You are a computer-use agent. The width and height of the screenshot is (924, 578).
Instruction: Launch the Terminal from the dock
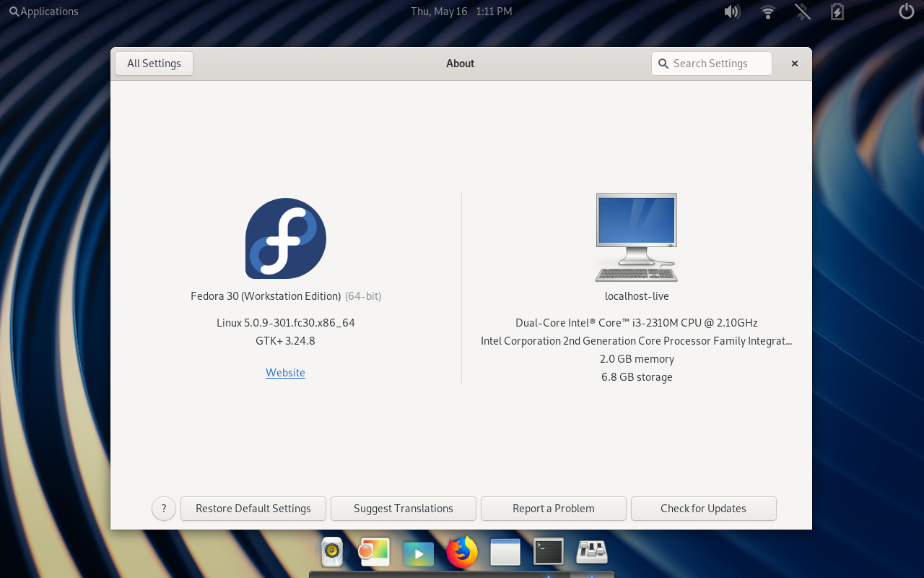549,551
